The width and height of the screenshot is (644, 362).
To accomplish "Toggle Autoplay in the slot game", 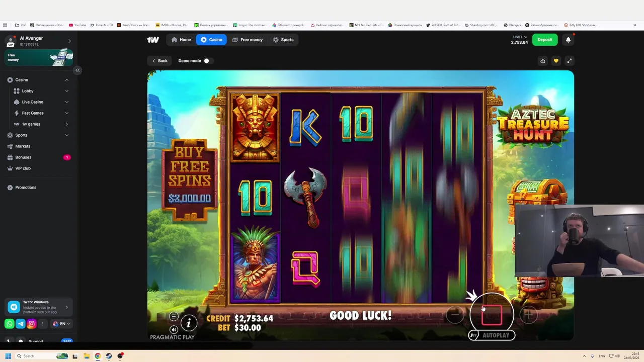I will click(x=492, y=335).
